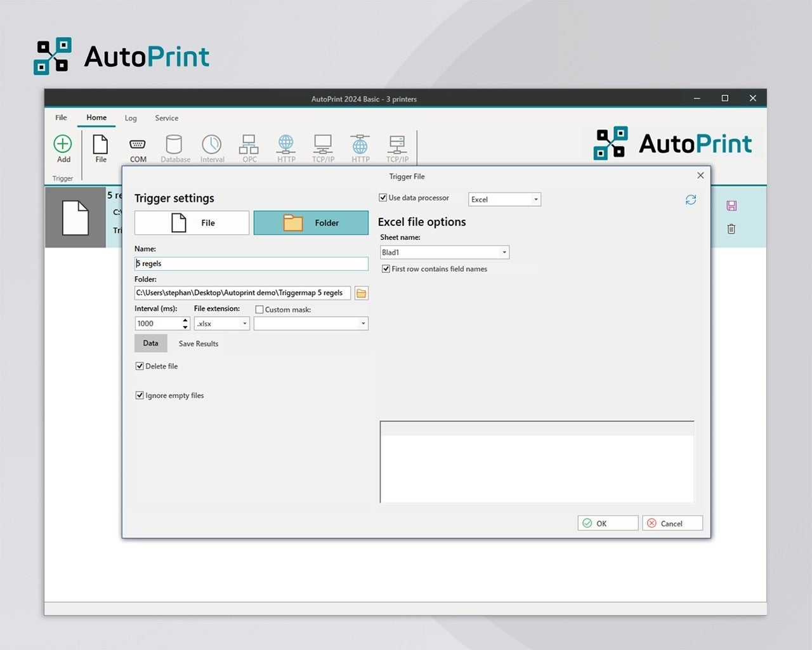Switch to the Save Results tab

(x=198, y=343)
